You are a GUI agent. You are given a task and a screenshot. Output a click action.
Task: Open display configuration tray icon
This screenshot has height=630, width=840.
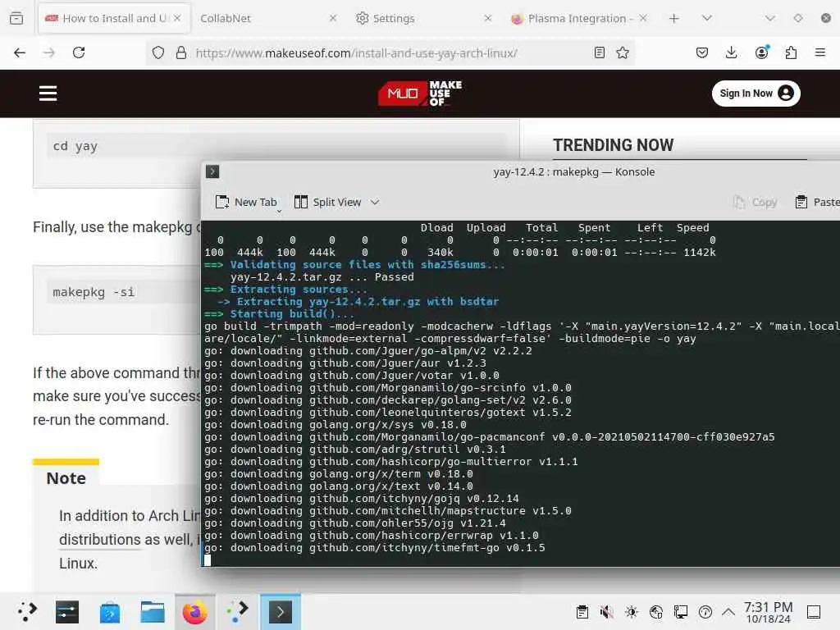[681, 612]
